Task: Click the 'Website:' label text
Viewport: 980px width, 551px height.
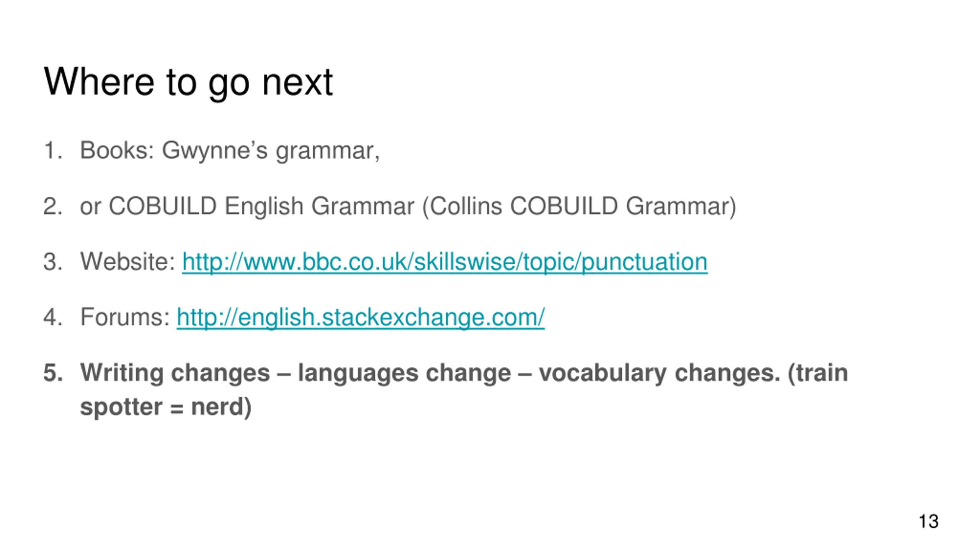Action: (127, 262)
